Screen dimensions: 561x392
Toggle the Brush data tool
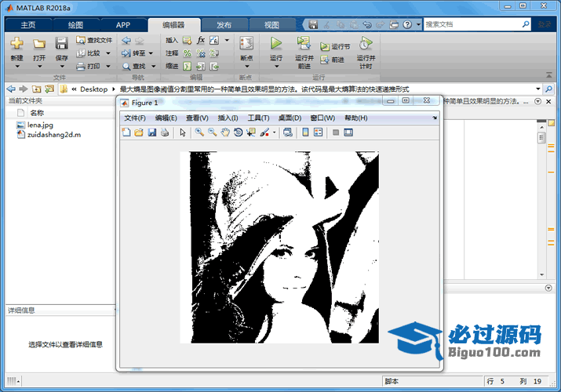[x=264, y=132]
